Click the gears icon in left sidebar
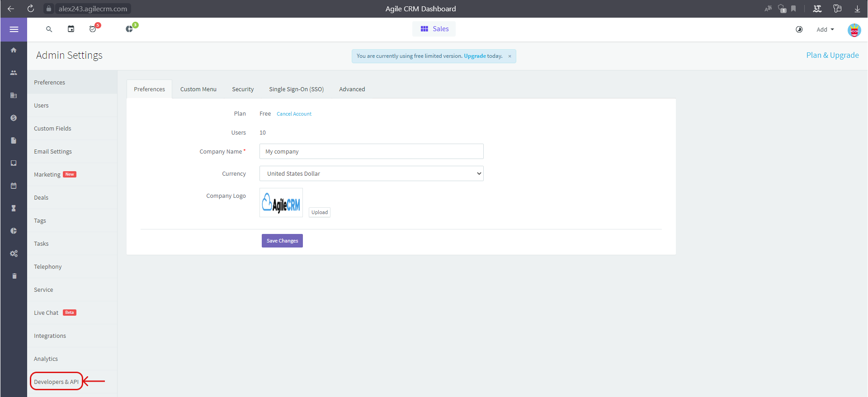 [x=14, y=253]
